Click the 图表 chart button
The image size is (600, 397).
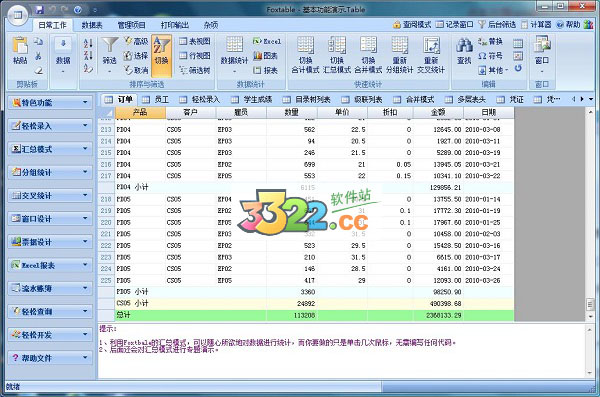[265, 56]
